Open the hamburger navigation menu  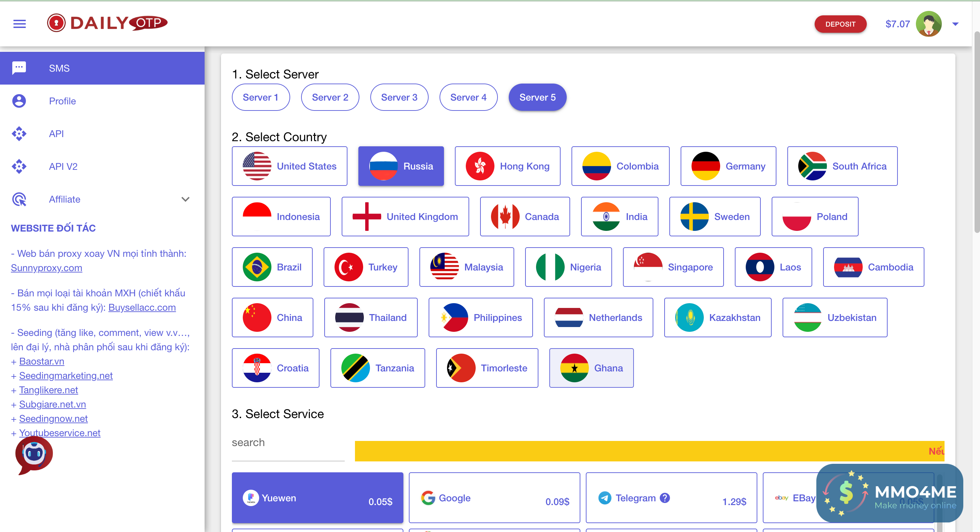click(x=19, y=24)
